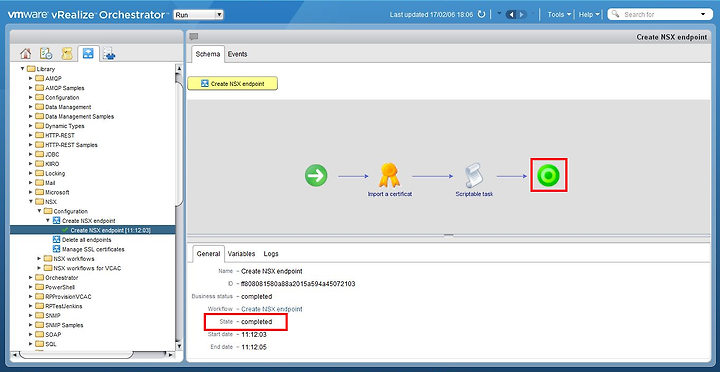The width and height of the screenshot is (720, 372).
Task: Expand the NSX workflows for VCAC folder
Action: (x=39, y=268)
